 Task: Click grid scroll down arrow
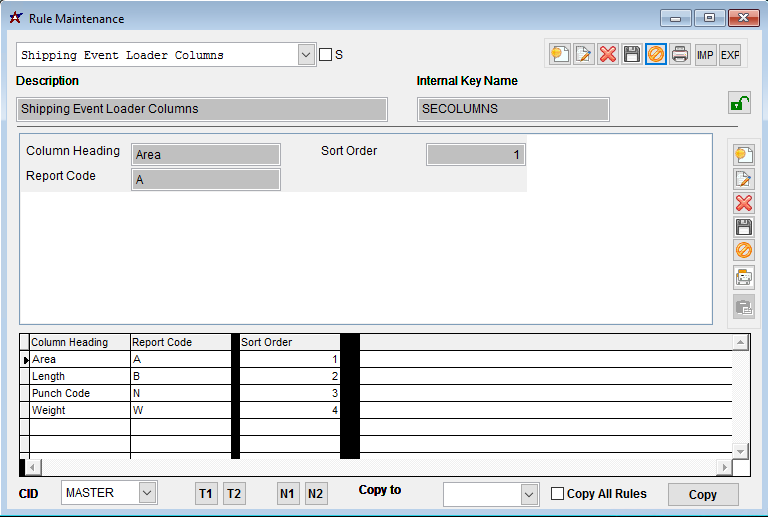point(740,451)
